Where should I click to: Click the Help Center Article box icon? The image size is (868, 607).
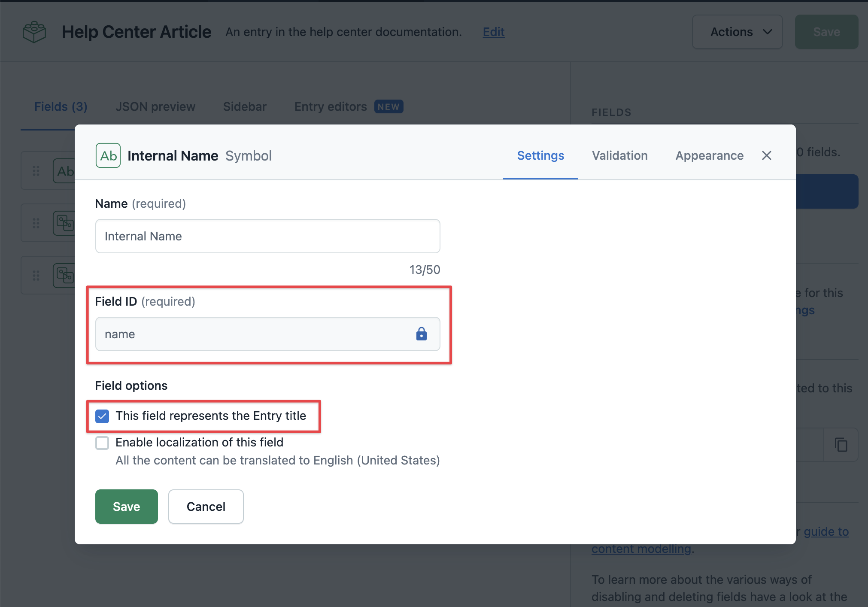pyautogui.click(x=34, y=30)
